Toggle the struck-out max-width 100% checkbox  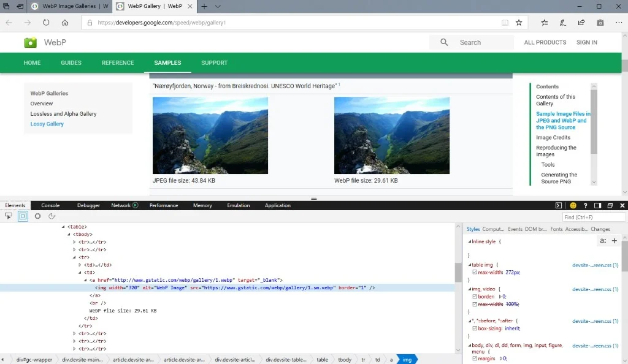coord(475,304)
